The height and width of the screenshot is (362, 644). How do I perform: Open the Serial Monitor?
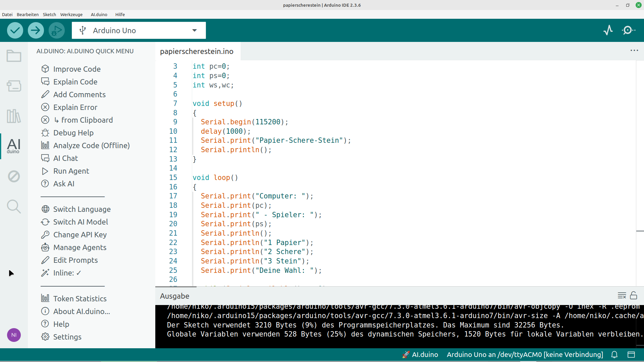628,31
